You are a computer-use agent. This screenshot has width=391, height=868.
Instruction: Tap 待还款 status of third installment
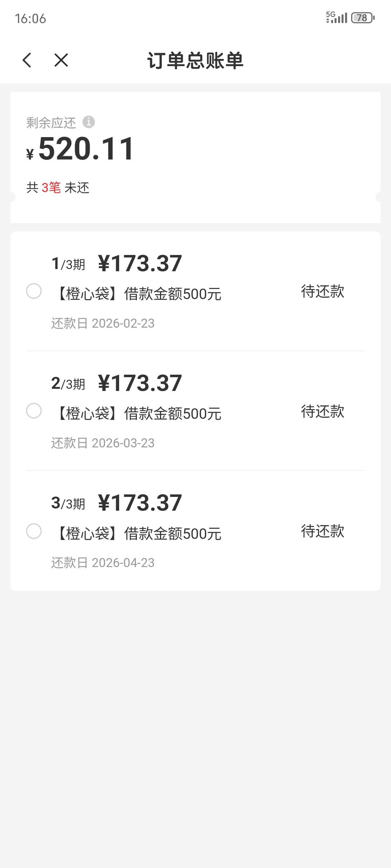coord(323,531)
